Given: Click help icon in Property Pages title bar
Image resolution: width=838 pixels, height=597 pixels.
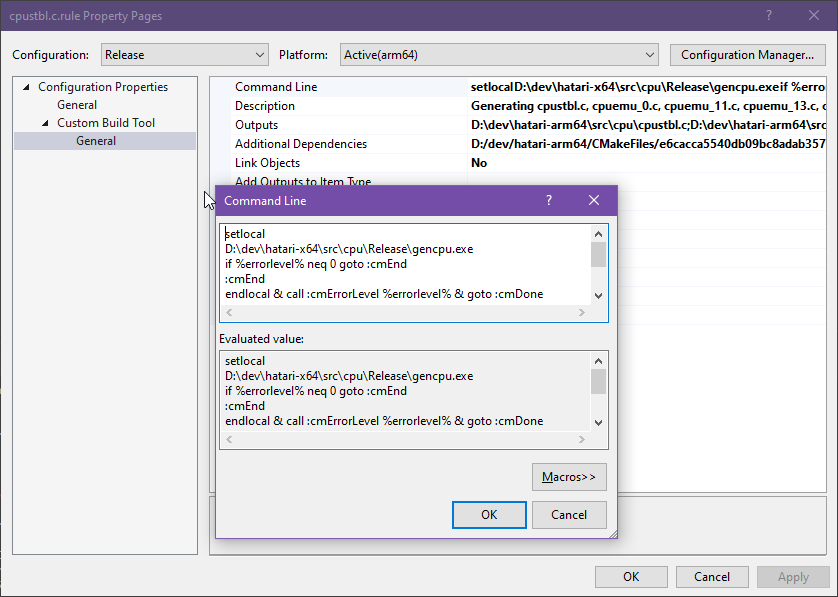Looking at the screenshot, I should pos(769,16).
